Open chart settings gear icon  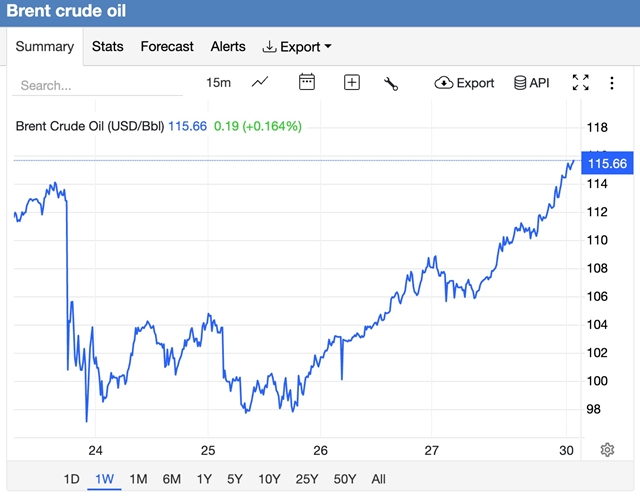607,450
